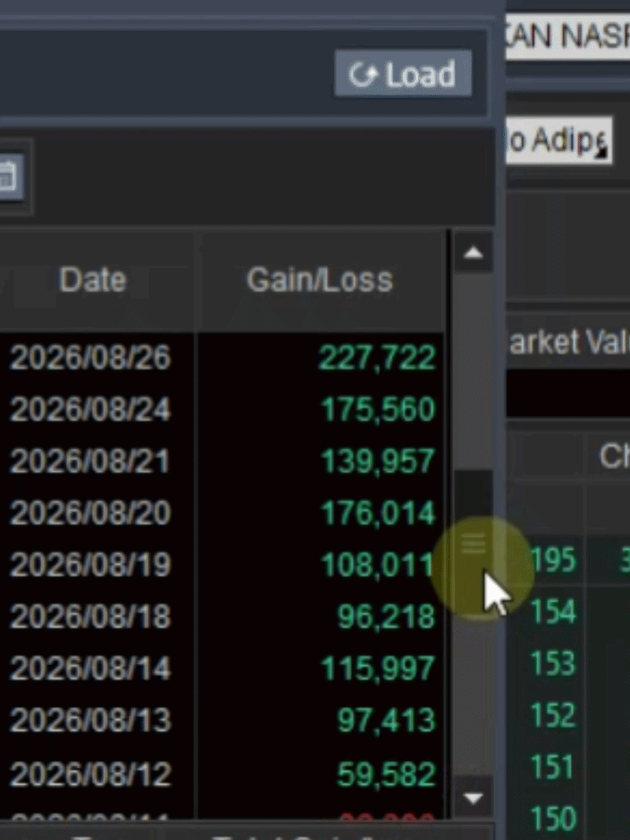
Task: Click the gain value 176,014
Action: [x=379, y=513]
